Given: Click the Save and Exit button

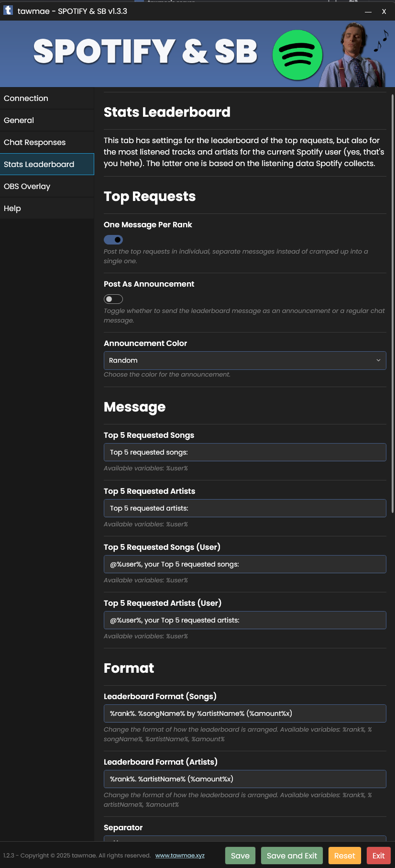Looking at the screenshot, I should coord(292,856).
